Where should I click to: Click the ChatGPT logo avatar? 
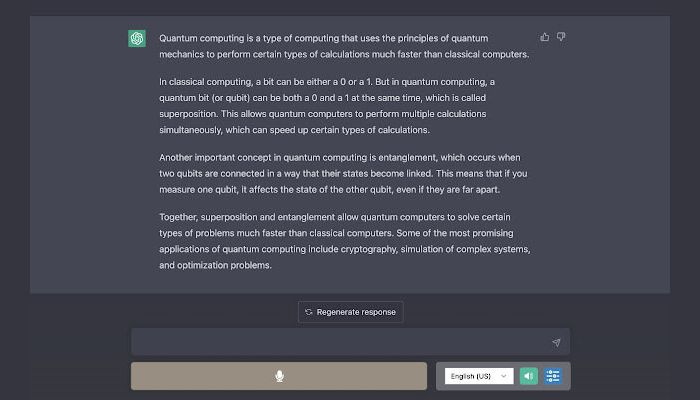tap(137, 39)
